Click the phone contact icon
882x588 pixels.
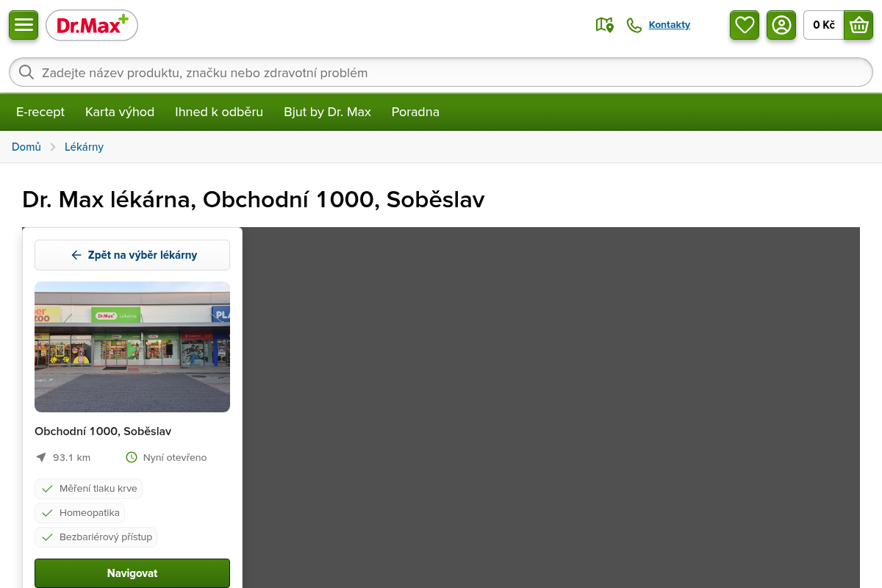pos(634,25)
